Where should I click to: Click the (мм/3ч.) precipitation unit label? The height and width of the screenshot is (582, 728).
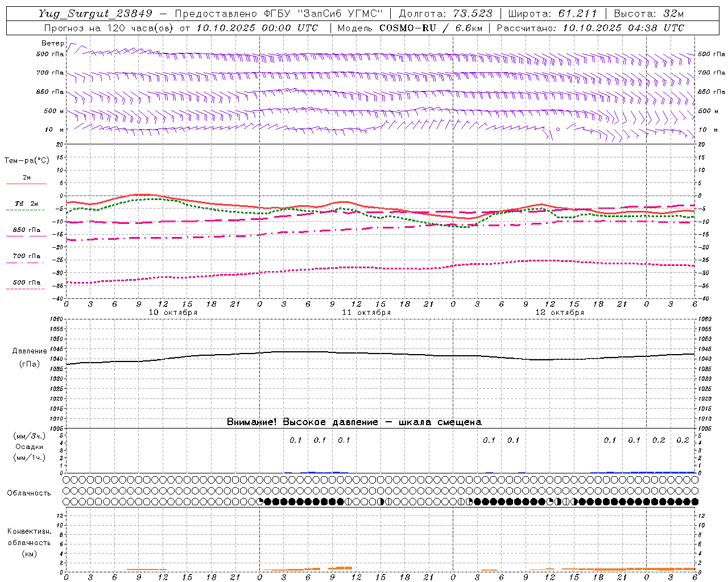click(x=29, y=436)
